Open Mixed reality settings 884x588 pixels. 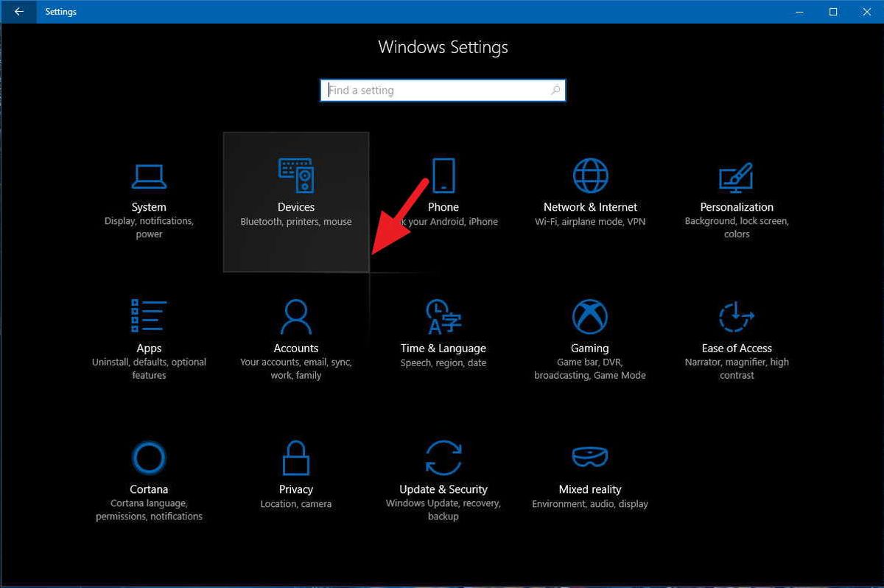point(589,473)
